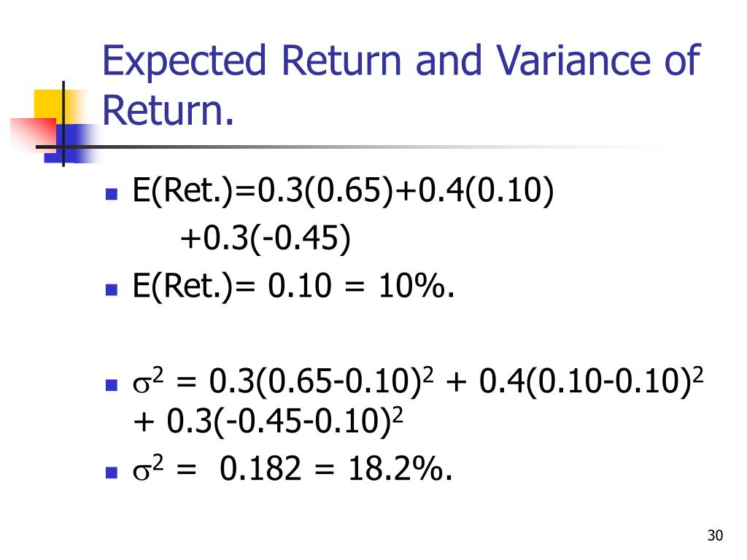The height and width of the screenshot is (560, 747).
Task: Click the value '0.182'
Action: point(260,468)
